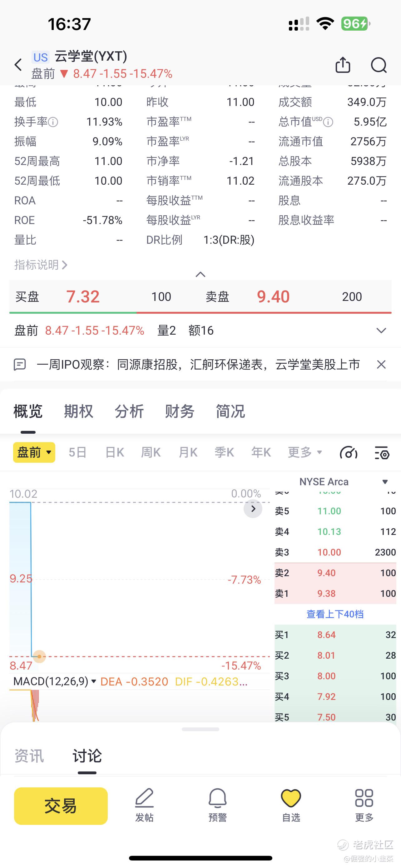The image size is (401, 868).
Task: Open the chart settings list icon
Action: [382, 452]
